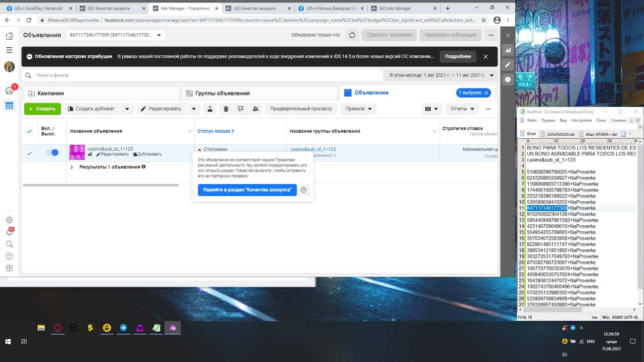Click Подробнее on the attribution banner
The image size is (644, 362).
pyautogui.click(x=458, y=56)
